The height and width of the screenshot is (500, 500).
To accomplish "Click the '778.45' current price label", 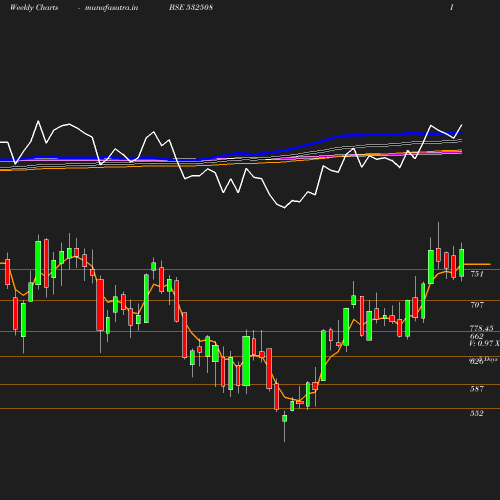I will (x=481, y=329).
